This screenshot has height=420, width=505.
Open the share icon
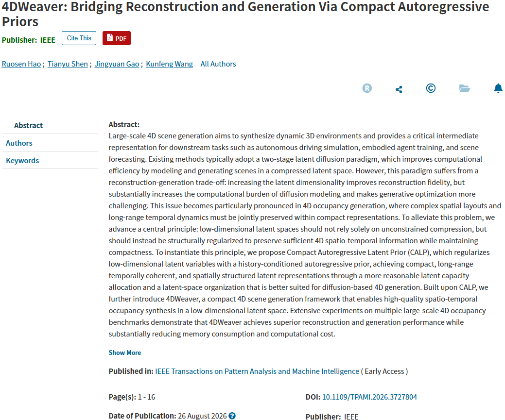point(399,89)
